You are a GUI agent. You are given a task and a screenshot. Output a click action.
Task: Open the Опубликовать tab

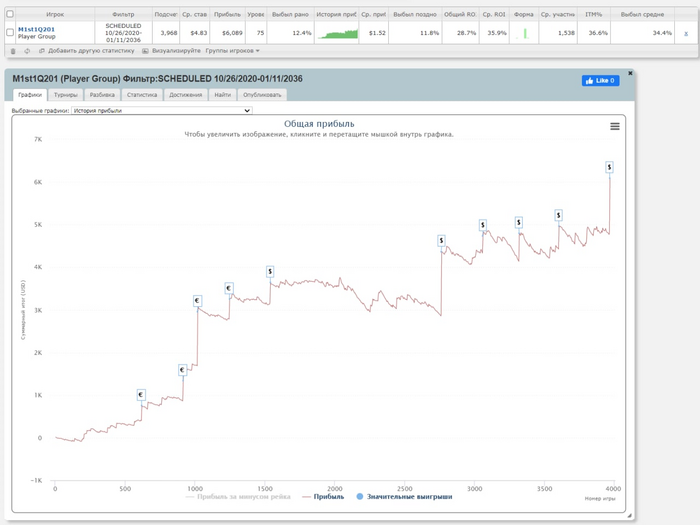pyautogui.click(x=262, y=95)
